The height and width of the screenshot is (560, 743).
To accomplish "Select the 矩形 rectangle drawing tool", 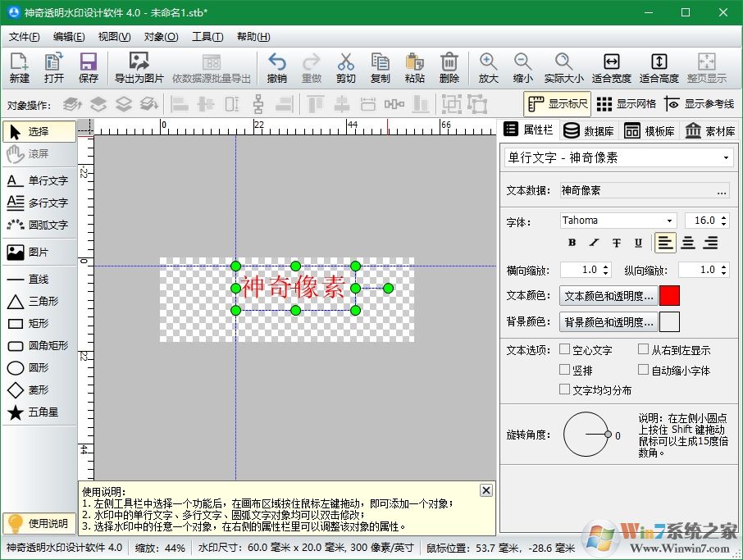I will coord(36,323).
